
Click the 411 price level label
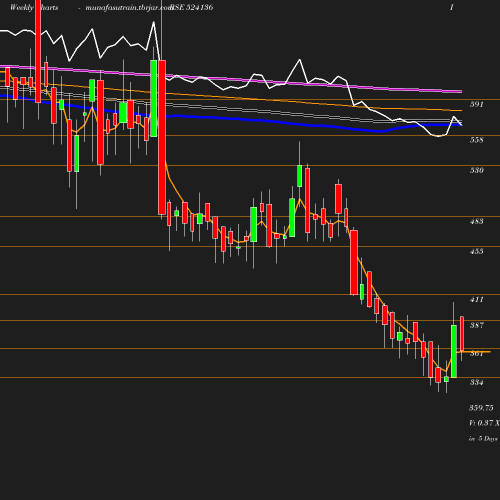476,299
